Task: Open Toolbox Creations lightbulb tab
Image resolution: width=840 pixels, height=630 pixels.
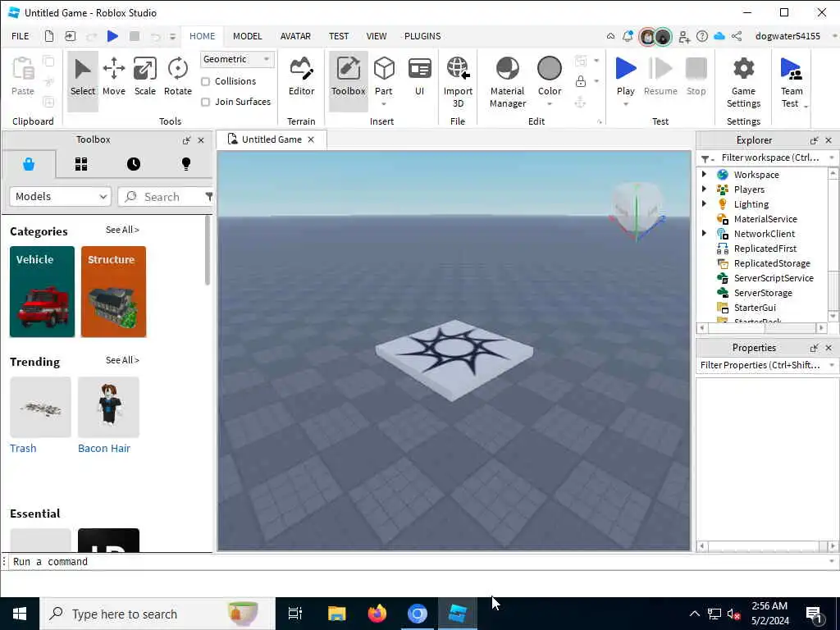Action: [x=186, y=164]
